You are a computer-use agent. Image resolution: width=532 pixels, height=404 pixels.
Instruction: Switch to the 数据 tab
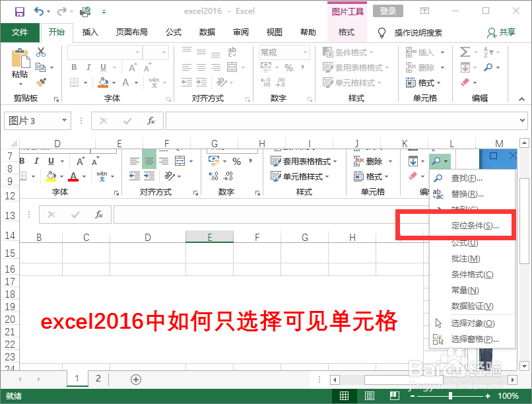(207, 32)
